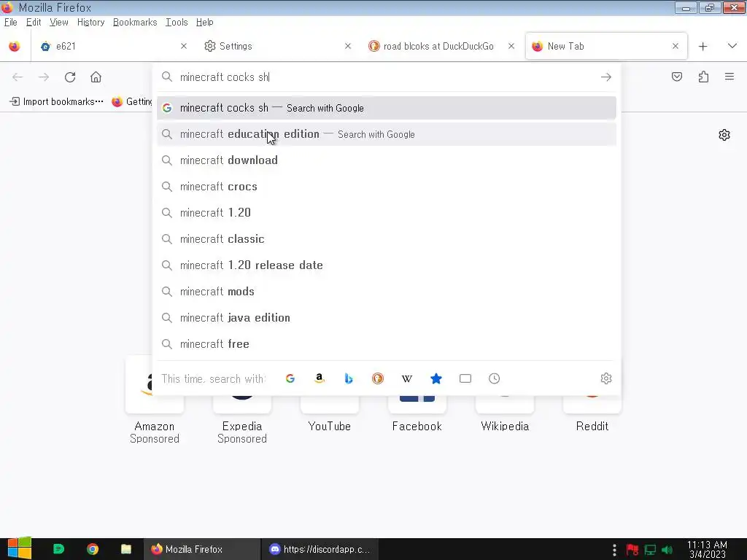The height and width of the screenshot is (560, 747).
Task: Click the address bar text field
Action: coord(386,77)
